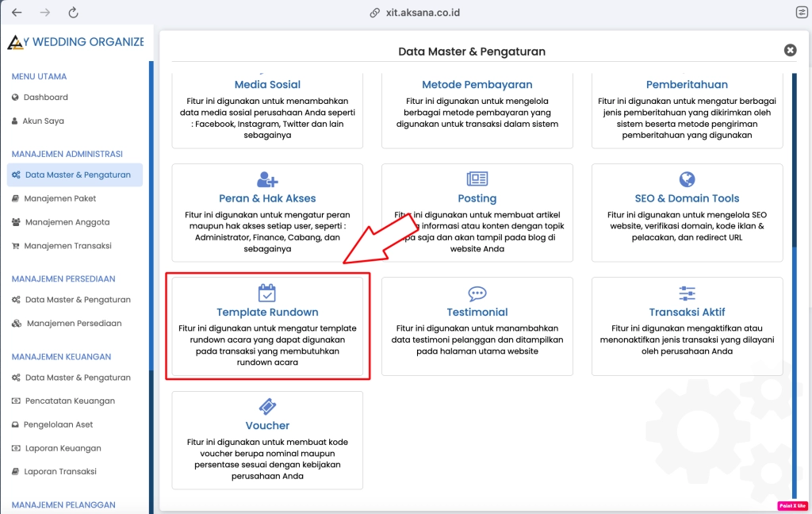This screenshot has height=514, width=812.
Task: Open Dashboard in the sidebar menu
Action: pos(45,98)
